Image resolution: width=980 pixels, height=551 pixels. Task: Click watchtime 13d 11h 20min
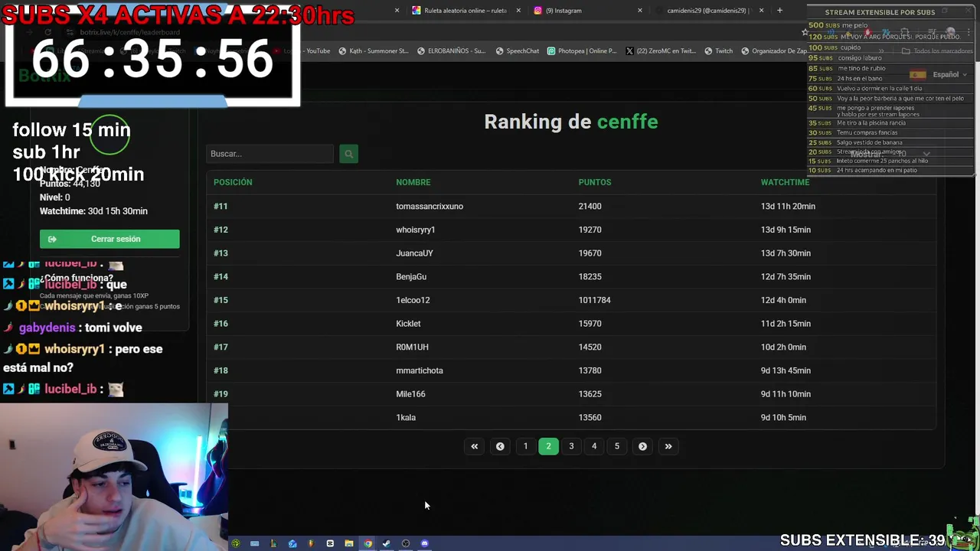pos(788,206)
